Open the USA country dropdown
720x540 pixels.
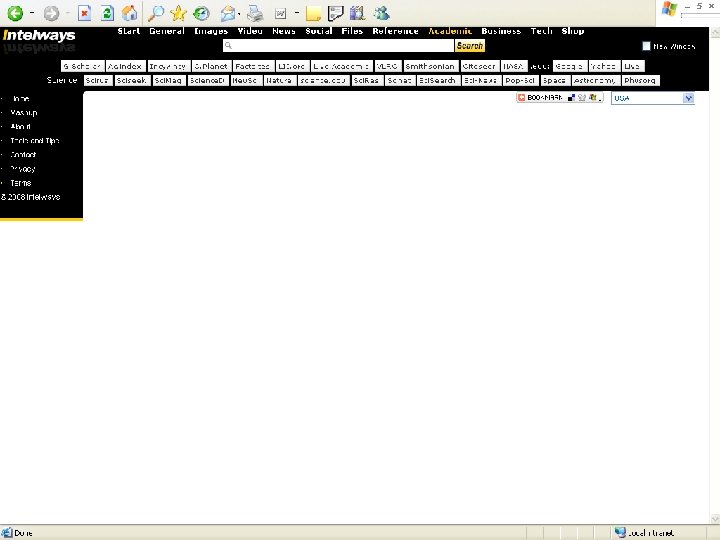click(652, 98)
